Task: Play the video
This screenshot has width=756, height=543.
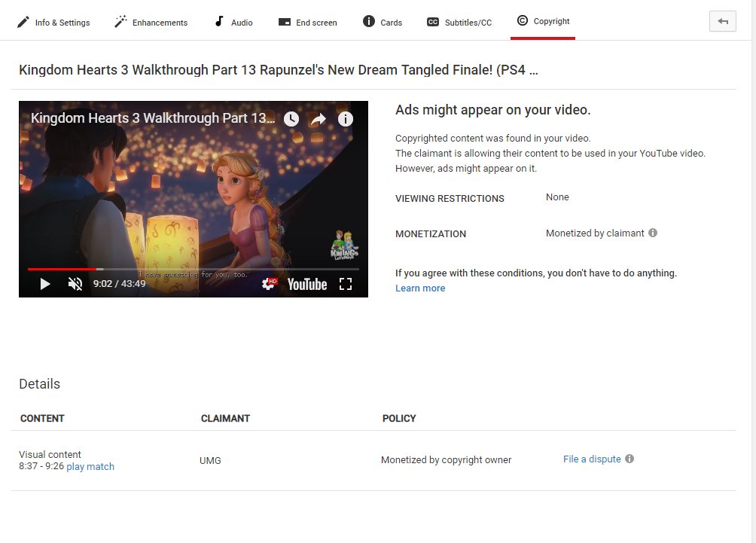Action: pos(45,284)
